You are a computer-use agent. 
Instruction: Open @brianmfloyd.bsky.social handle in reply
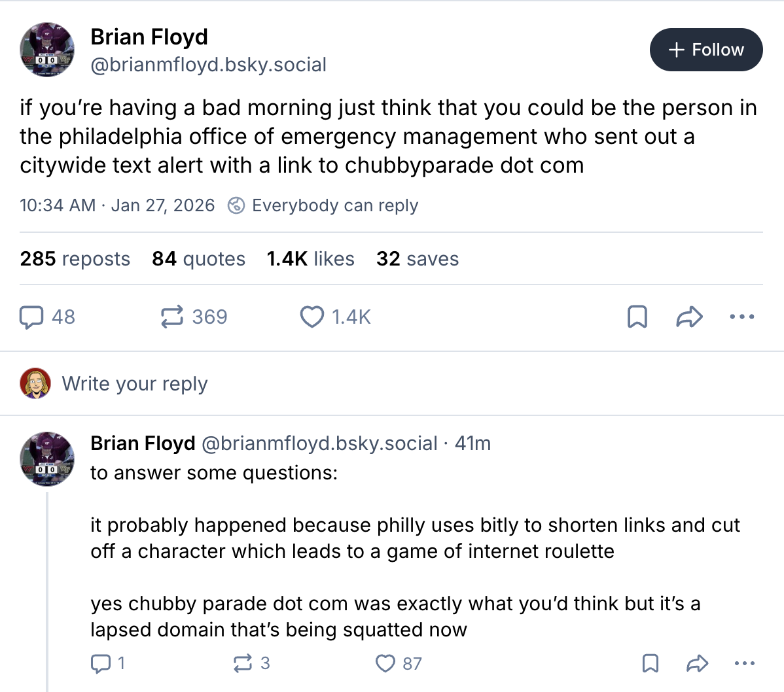[319, 443]
